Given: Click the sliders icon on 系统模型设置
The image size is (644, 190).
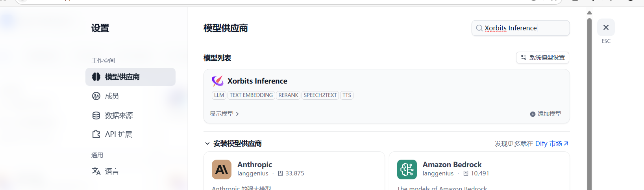Looking at the screenshot, I should pos(524,58).
